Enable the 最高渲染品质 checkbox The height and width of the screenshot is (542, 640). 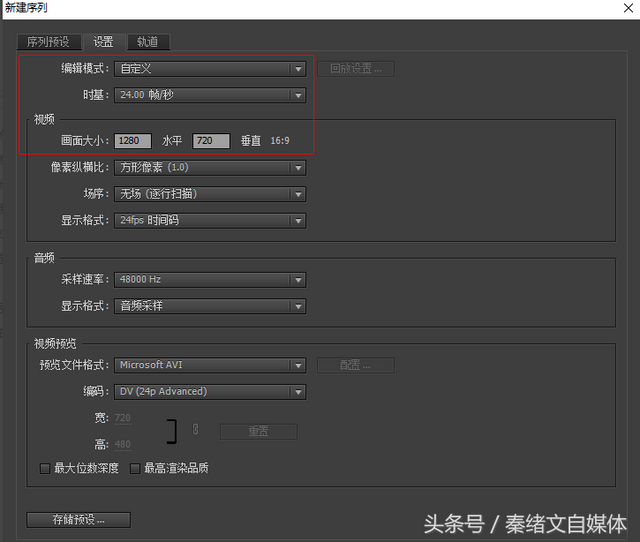click(x=135, y=468)
